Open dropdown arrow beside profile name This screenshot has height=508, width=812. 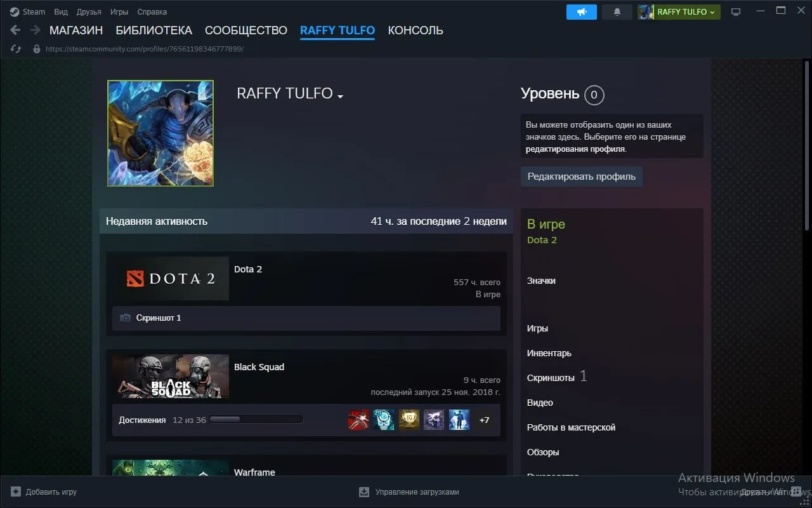[x=341, y=96]
